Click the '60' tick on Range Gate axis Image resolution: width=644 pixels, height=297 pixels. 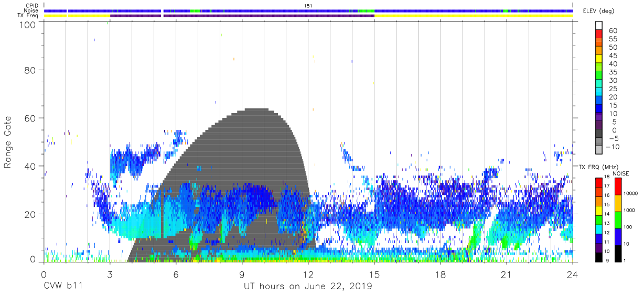click(x=30, y=118)
